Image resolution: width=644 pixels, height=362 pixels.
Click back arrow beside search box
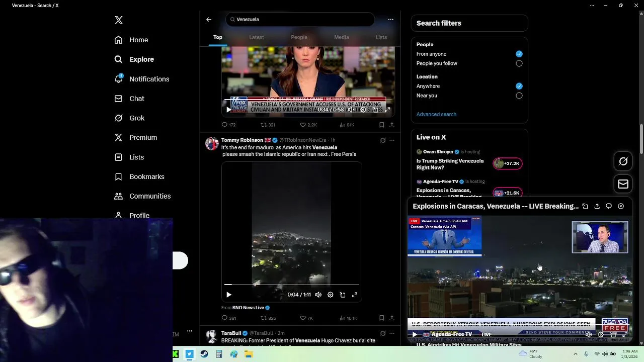(209, 19)
